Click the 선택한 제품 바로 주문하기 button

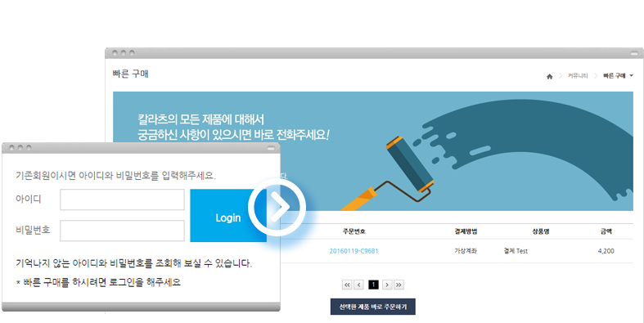(x=373, y=307)
